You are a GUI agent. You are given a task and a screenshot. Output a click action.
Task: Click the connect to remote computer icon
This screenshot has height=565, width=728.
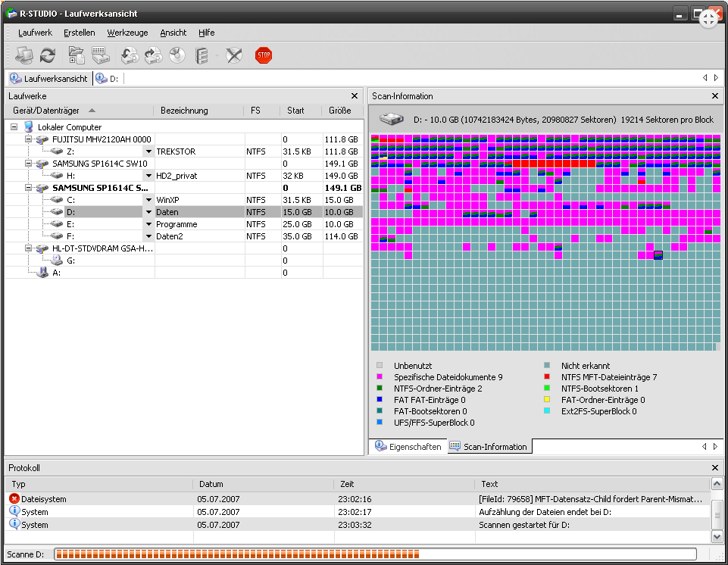click(x=24, y=55)
